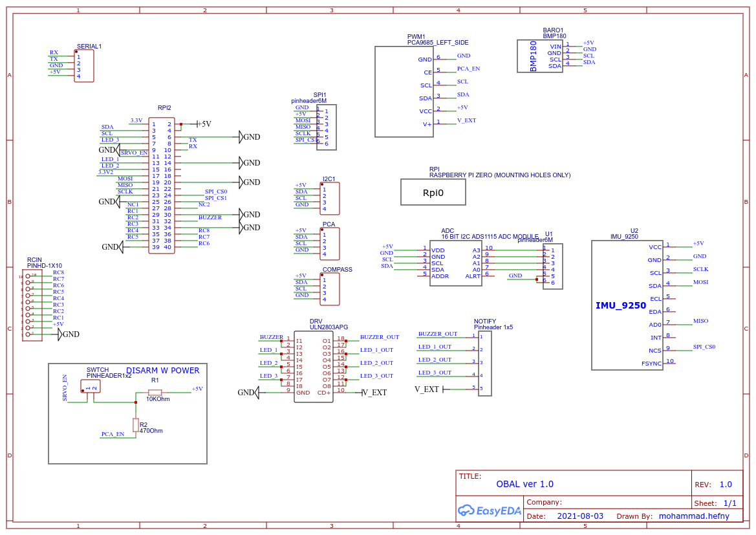The height and width of the screenshot is (535, 756).
Task: Select the ADDR pin name on the ADC
Action: click(x=440, y=276)
